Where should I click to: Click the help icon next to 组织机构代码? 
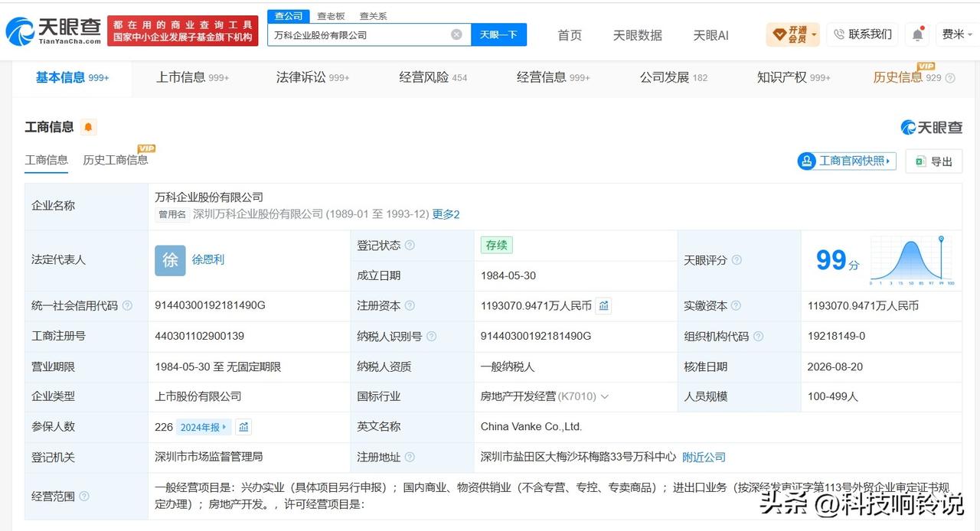[x=758, y=336]
